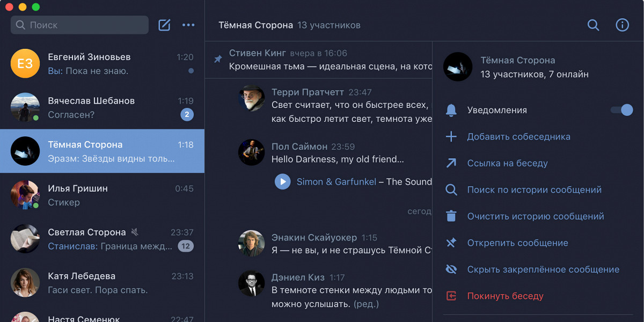644x322 pixels.
Task: Click the compose new message icon
Action: pyautogui.click(x=164, y=25)
